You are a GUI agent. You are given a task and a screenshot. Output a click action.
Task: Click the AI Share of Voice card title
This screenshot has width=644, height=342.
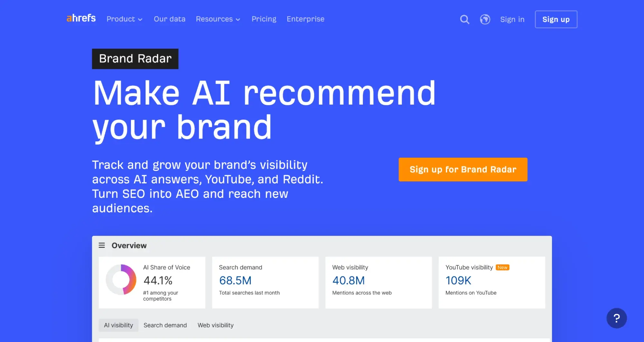(x=167, y=267)
